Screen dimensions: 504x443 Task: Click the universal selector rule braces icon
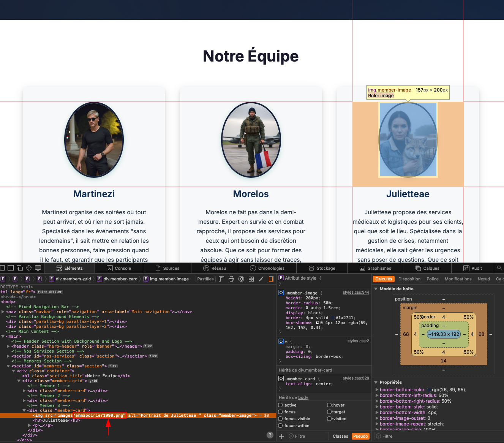click(x=281, y=341)
